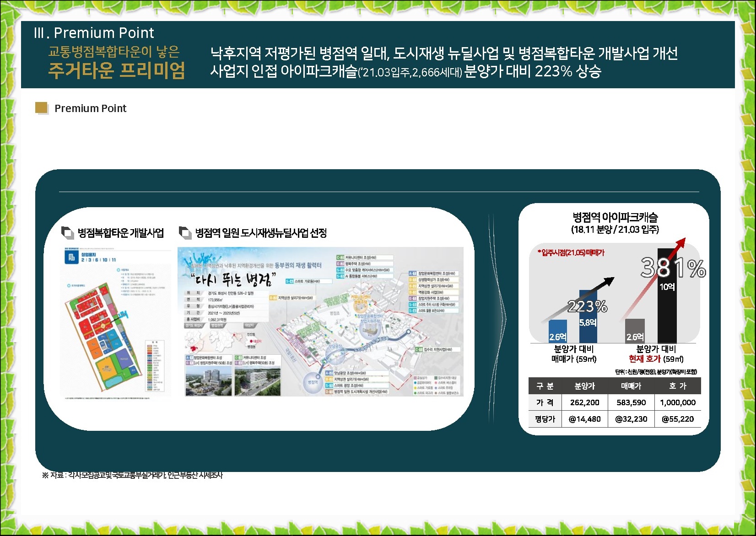This screenshot has height=536, width=756.
Task: Click headline starting '낙후지역 저평가된 병점역 일대'
Action: click(444, 54)
